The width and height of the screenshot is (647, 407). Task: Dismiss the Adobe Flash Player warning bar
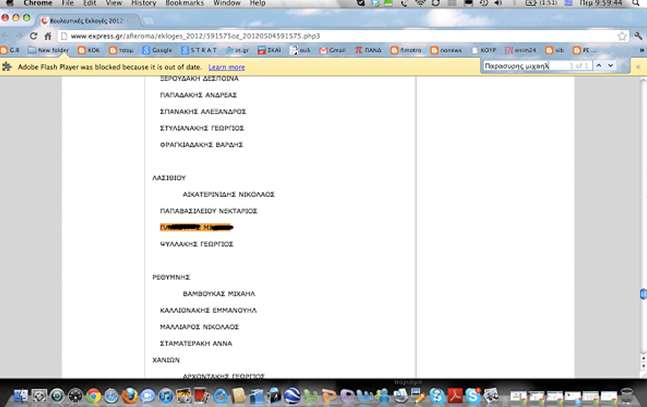point(638,66)
